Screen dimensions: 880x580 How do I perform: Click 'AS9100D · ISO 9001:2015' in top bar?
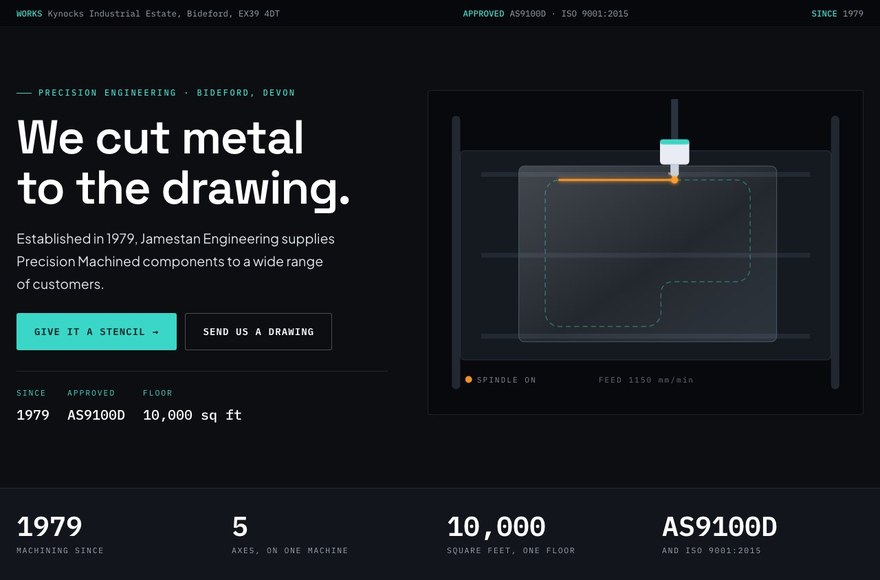coord(569,13)
